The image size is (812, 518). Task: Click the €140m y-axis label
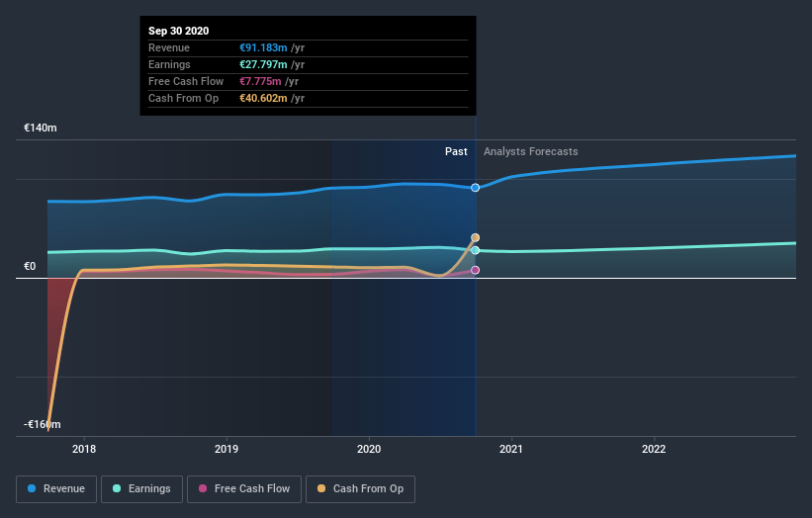tap(41, 128)
